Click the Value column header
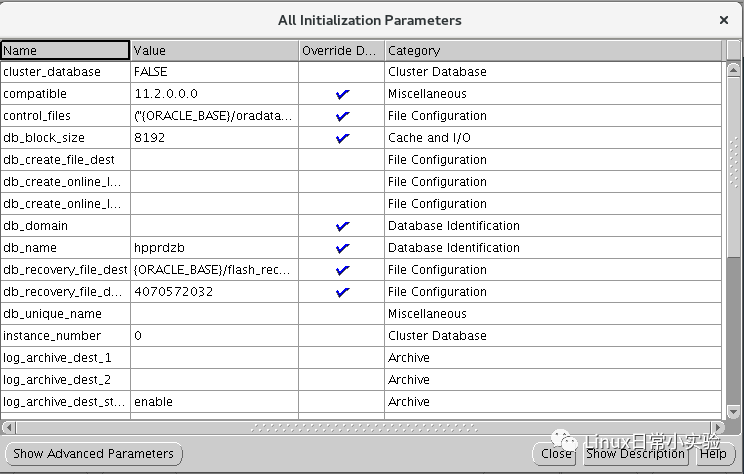Screen dimensions: 744x474 [x=213, y=50]
